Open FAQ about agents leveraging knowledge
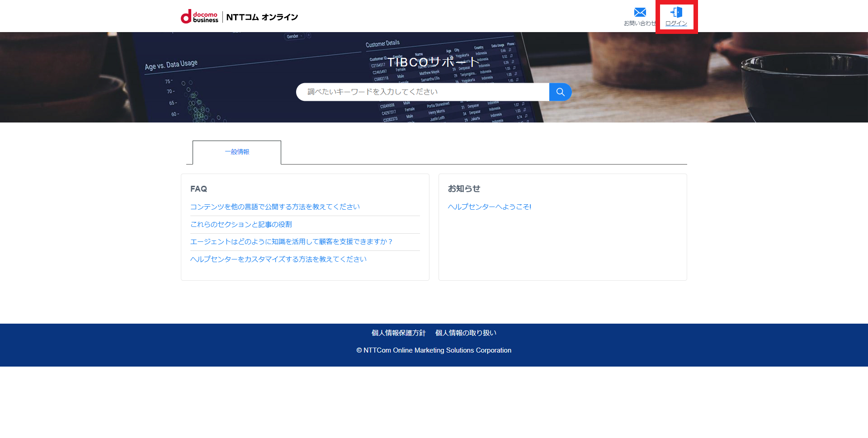The height and width of the screenshot is (438, 868). coord(291,241)
